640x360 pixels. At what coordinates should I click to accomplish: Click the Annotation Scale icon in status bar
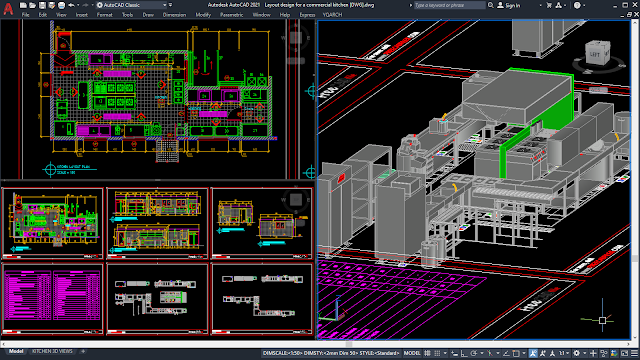552,353
